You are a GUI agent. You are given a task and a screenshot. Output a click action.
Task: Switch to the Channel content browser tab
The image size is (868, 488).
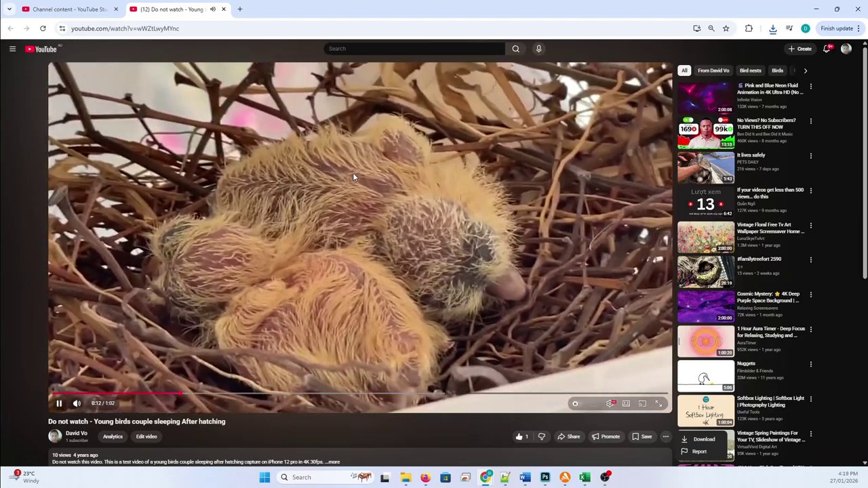(x=69, y=9)
